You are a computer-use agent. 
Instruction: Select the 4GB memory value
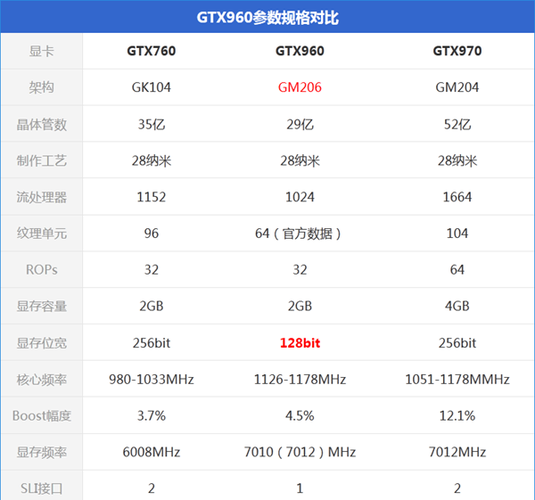coord(457,306)
